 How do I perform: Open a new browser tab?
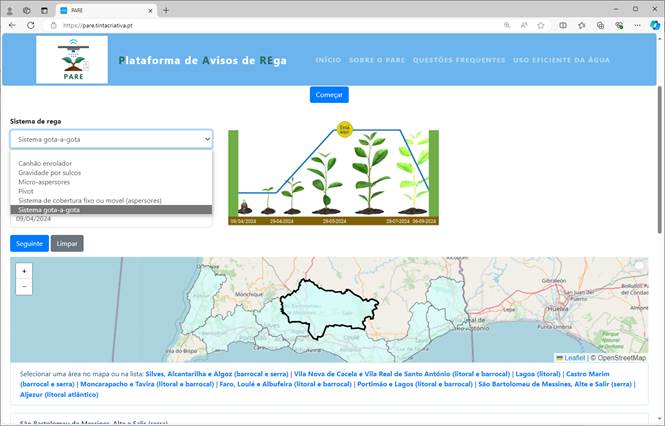click(x=166, y=9)
